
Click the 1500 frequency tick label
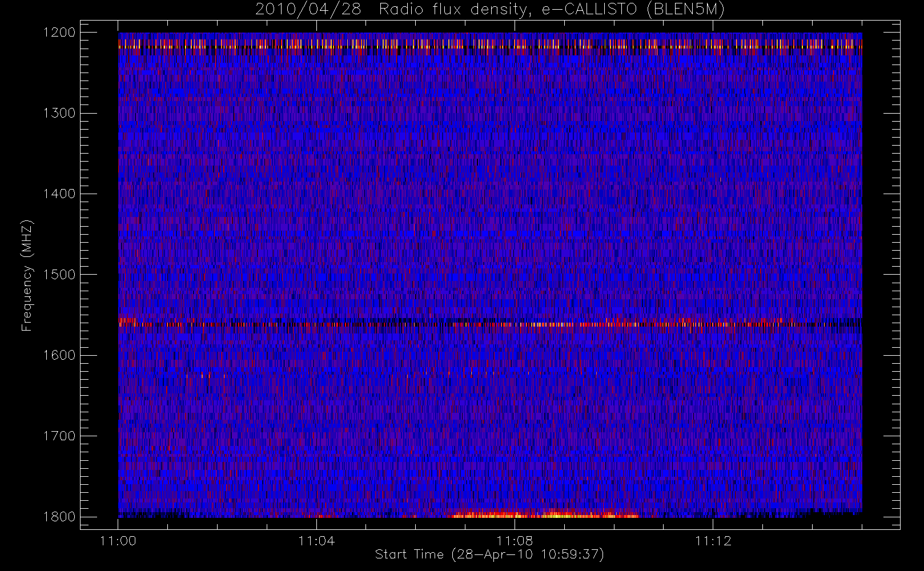pyautogui.click(x=59, y=274)
